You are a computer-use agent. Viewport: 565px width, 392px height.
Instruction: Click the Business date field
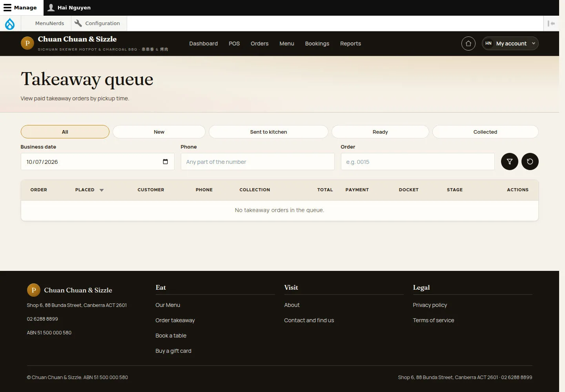97,162
